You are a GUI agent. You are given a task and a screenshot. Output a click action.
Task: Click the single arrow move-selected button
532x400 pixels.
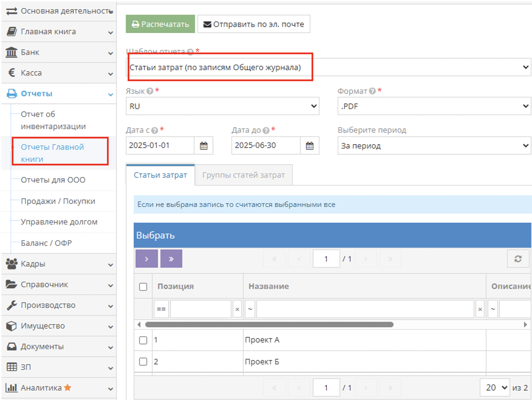(147, 259)
